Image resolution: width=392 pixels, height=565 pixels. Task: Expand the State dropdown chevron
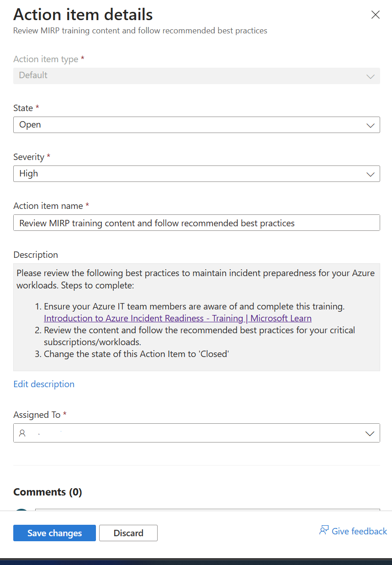(370, 125)
